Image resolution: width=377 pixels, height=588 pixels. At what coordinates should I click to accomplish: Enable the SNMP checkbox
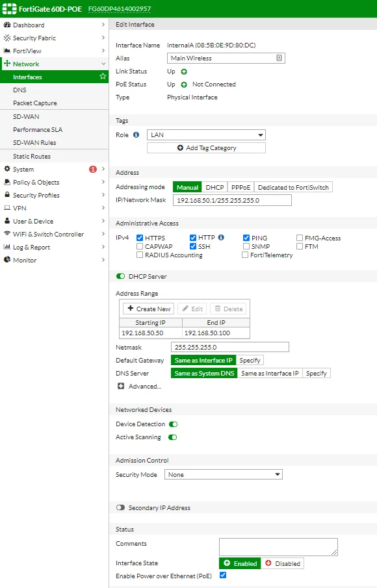coord(246,246)
